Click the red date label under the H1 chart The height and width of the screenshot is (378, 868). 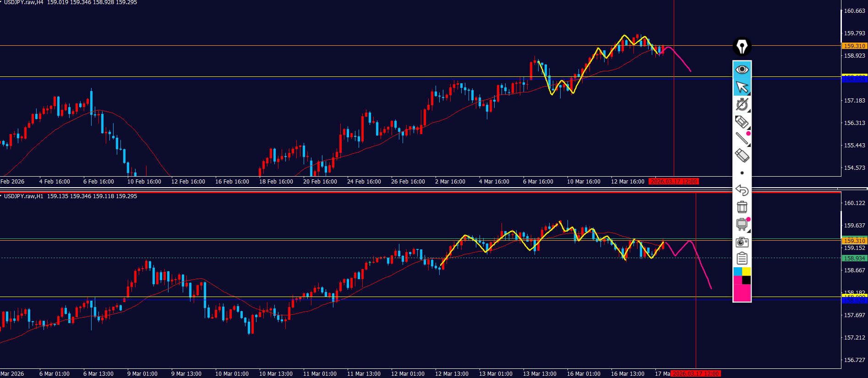pos(695,374)
